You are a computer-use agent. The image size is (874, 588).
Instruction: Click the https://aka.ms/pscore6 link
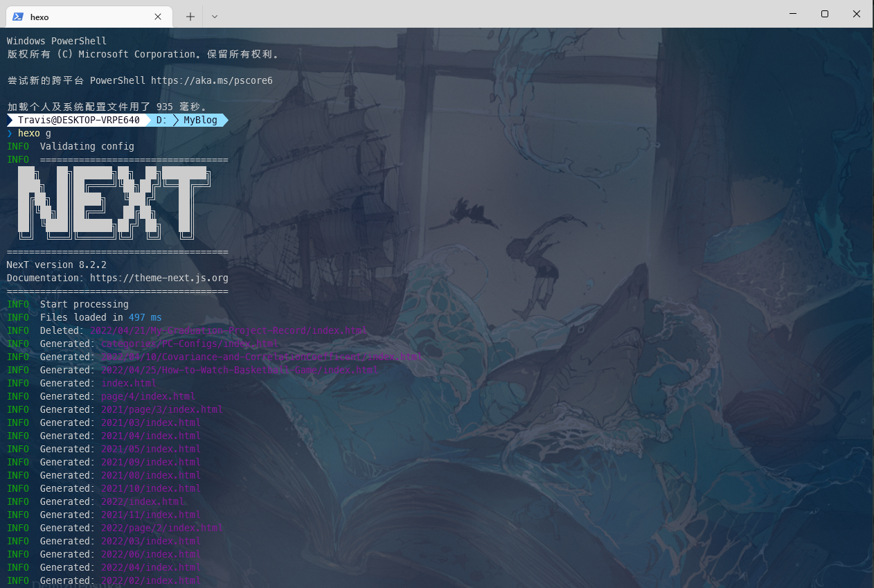tap(212, 80)
